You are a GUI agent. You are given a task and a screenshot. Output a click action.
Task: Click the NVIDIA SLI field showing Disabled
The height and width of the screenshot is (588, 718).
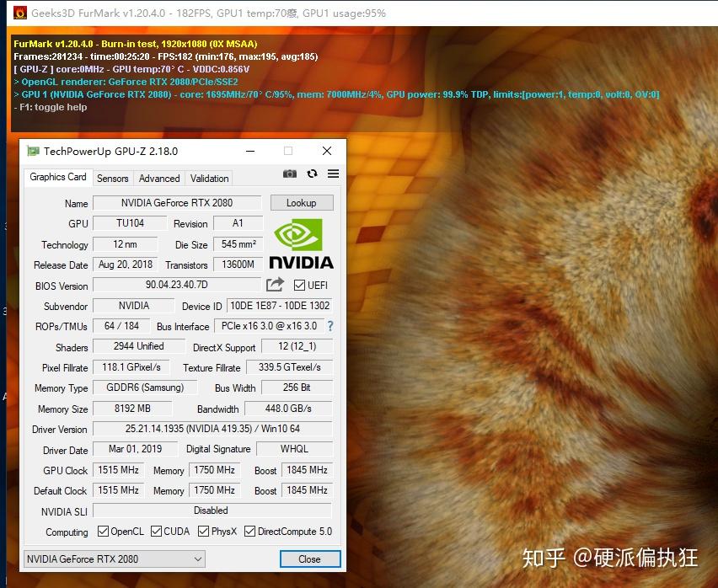pyautogui.click(x=212, y=510)
